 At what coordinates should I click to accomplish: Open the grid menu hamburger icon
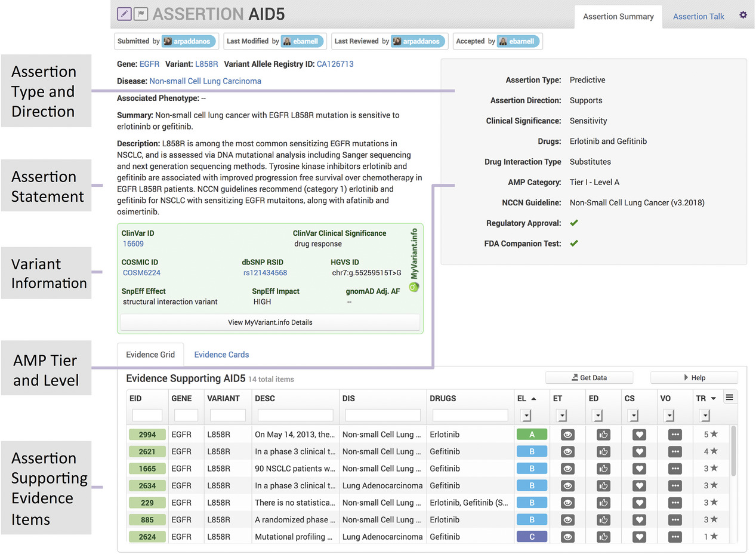coord(730,398)
